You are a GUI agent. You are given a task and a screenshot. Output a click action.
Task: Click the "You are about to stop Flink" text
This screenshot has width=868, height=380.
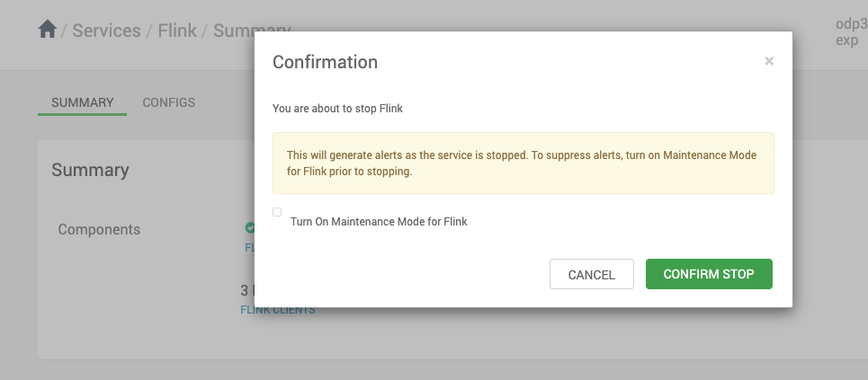[337, 109]
